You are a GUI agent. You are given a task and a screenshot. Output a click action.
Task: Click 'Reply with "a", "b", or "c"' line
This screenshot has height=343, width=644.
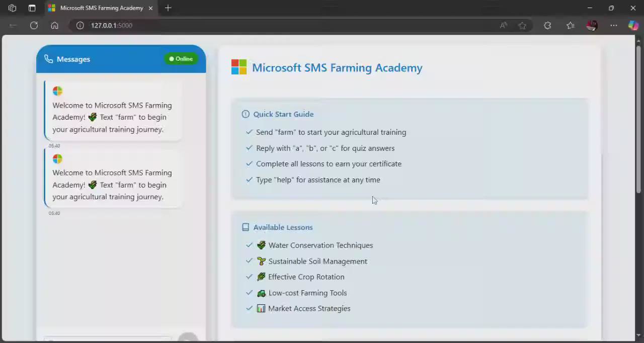pyautogui.click(x=325, y=148)
